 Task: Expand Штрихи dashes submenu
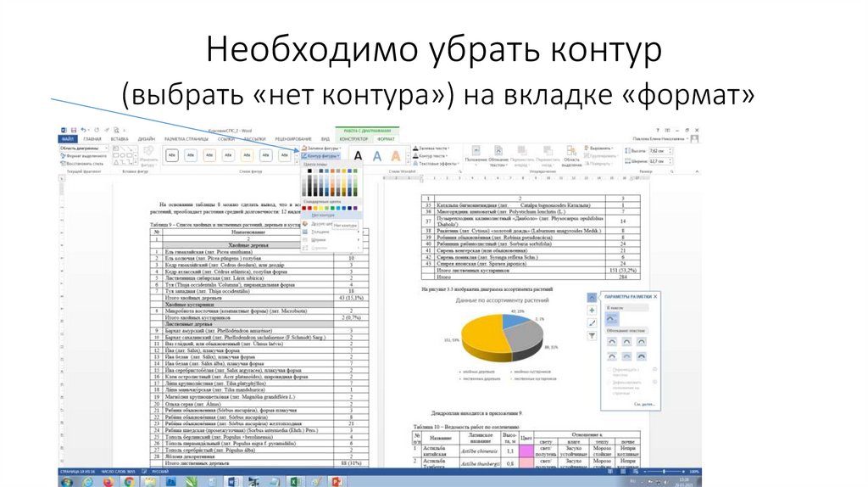(331, 240)
